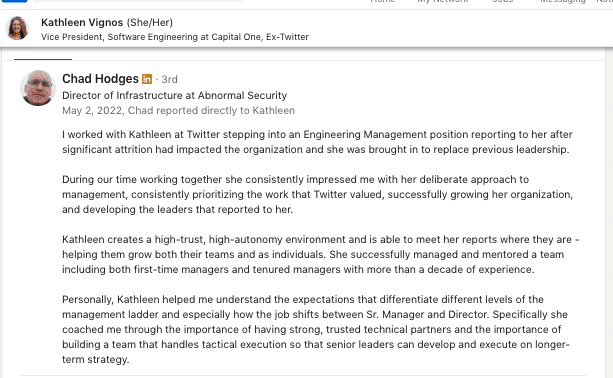Click the Kathleen Vignos name in header
613x378 pixels.
82,22
